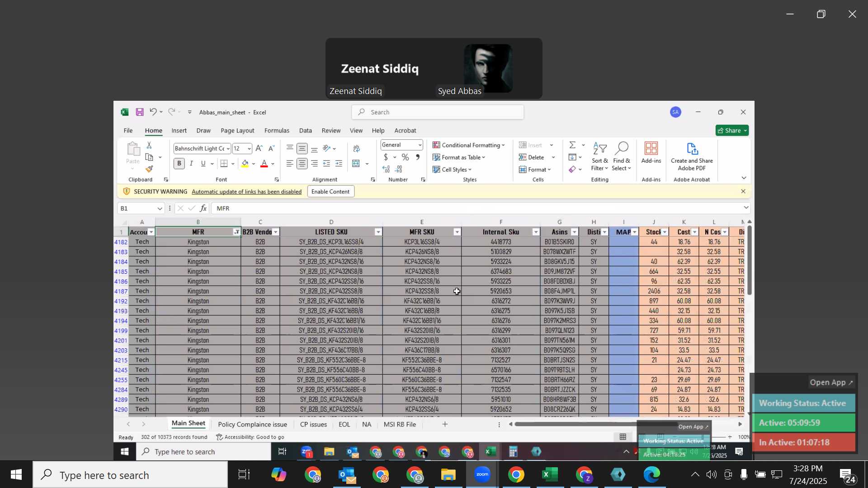This screenshot has height=488, width=868.
Task: Click the Comma Style icon
Action: [x=418, y=157]
